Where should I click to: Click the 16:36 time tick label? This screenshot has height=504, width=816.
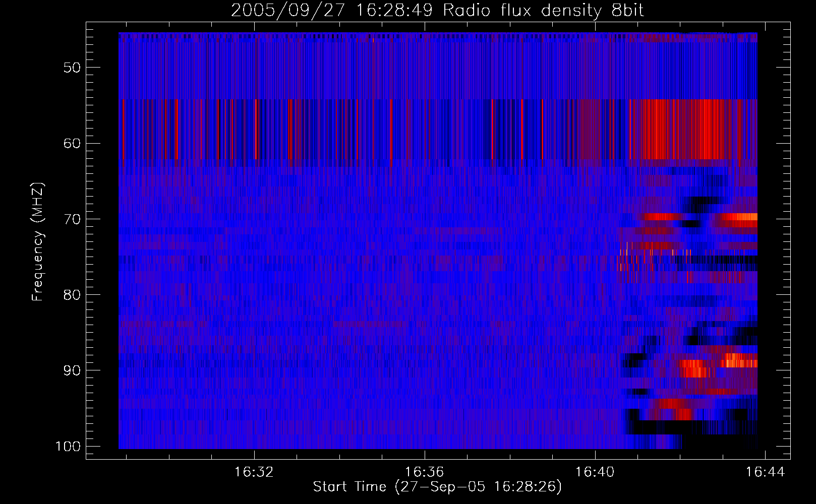point(425,472)
